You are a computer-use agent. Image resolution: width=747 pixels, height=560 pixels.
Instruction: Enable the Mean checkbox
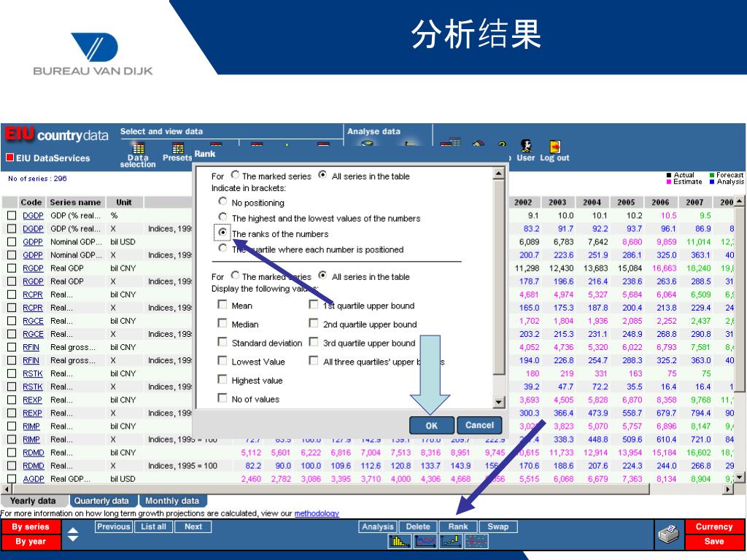coord(222,304)
